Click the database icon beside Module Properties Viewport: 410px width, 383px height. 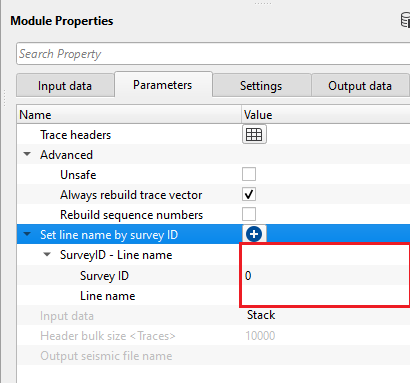[405, 21]
